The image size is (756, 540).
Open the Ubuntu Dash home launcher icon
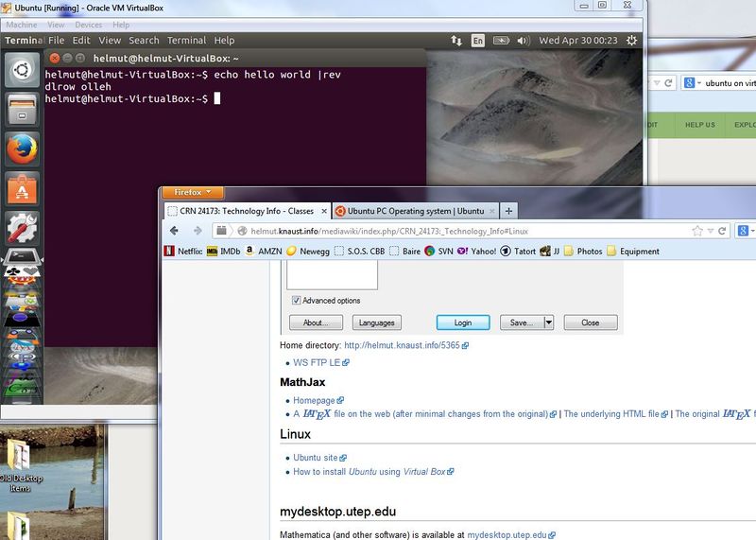pyautogui.click(x=22, y=71)
